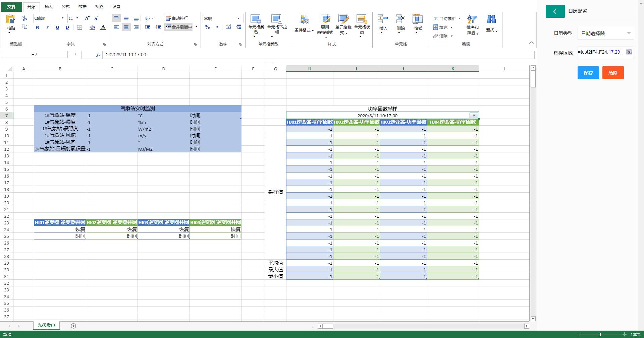
Task: Toggle Italic formatting
Action: pos(47,28)
